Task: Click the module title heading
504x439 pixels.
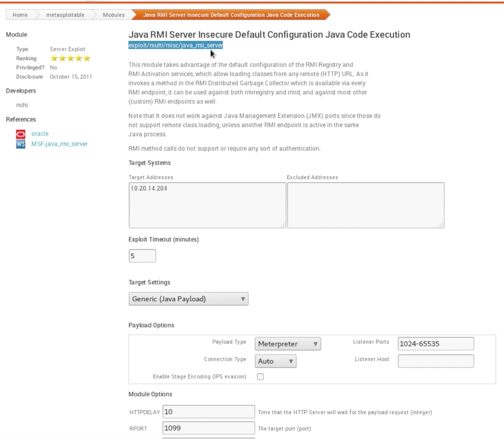Action: [x=269, y=34]
